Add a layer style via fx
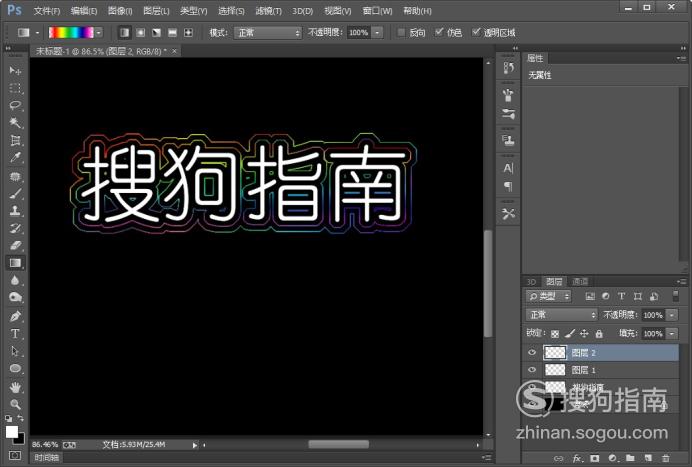 [x=577, y=458]
